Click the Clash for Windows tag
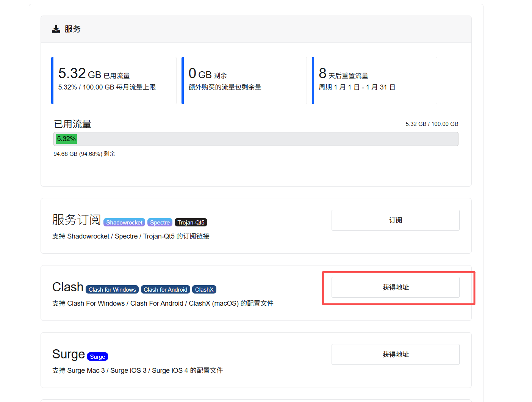 [112, 289]
